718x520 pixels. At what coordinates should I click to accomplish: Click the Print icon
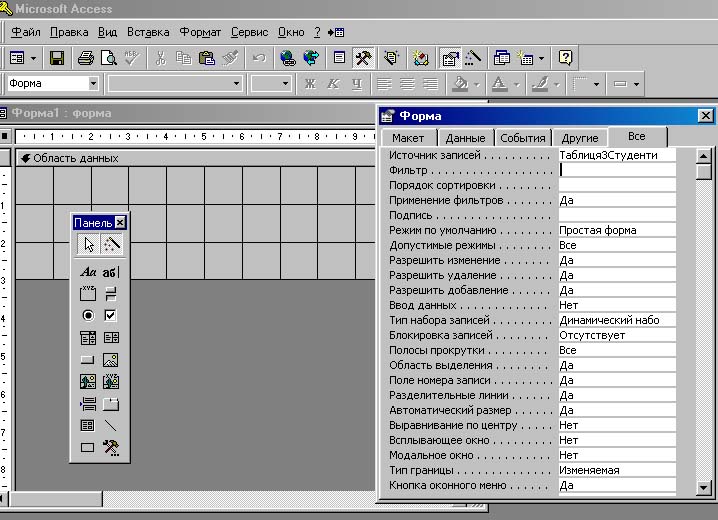[86, 58]
